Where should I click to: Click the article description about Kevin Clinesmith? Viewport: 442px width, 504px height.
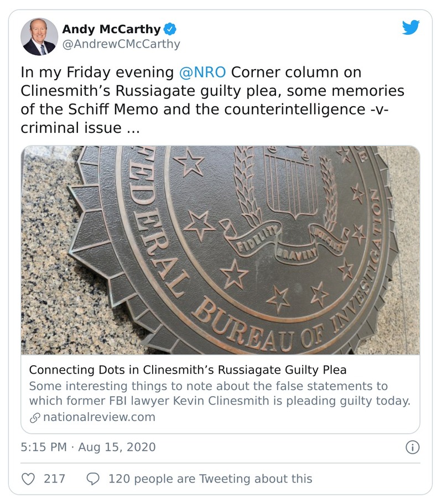coord(219,393)
